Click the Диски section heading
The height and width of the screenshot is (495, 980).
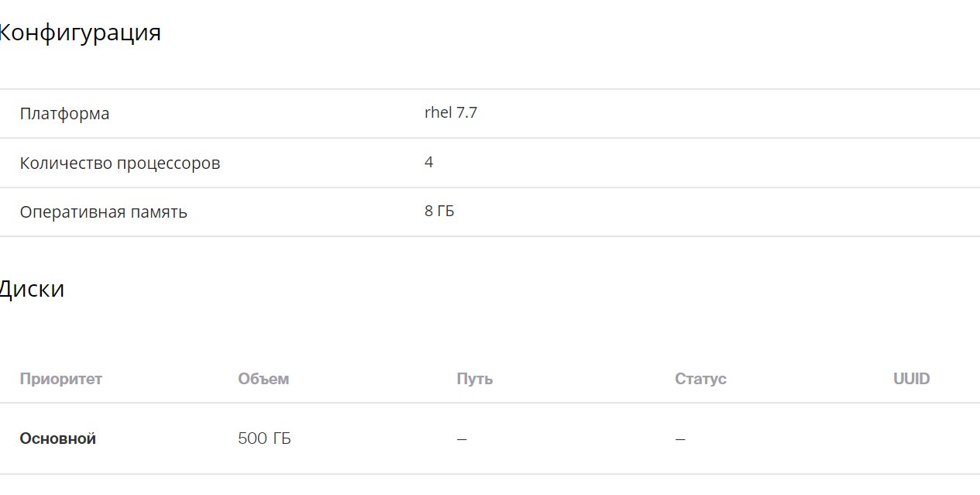31,289
